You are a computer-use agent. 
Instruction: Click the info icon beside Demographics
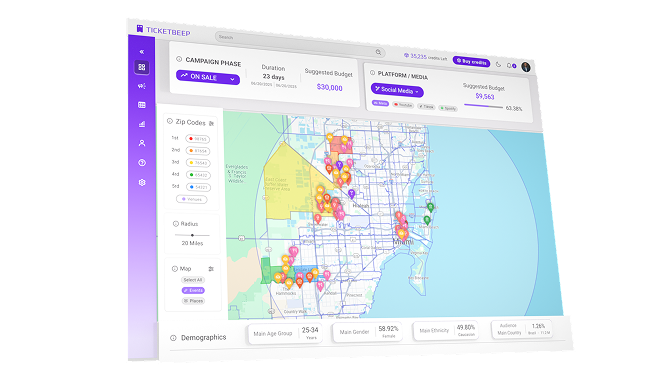[173, 338]
